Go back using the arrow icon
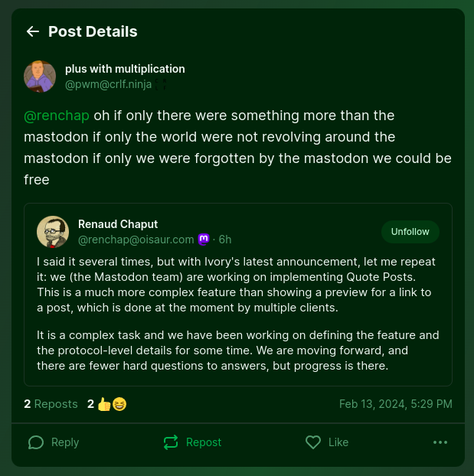474x476 pixels. 32,31
